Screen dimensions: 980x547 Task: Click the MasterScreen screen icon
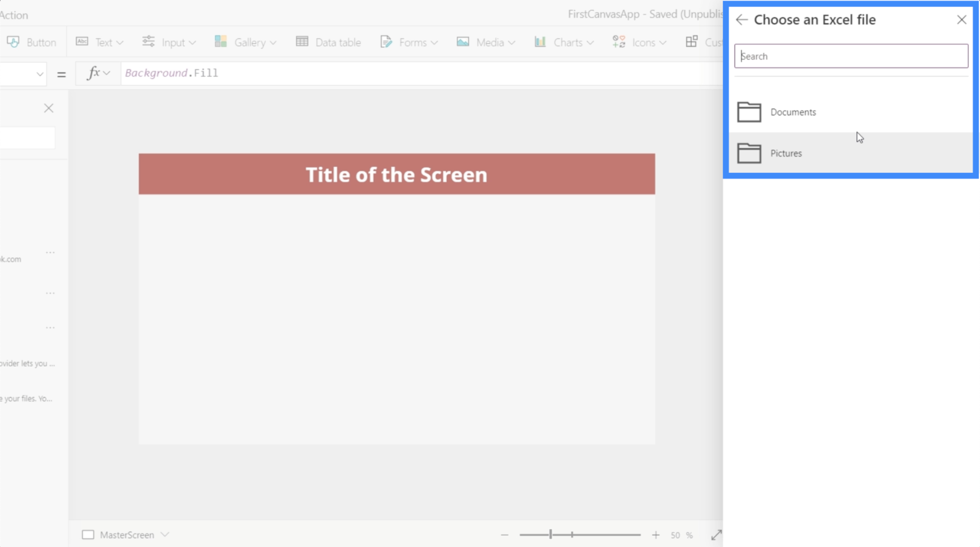(88, 535)
